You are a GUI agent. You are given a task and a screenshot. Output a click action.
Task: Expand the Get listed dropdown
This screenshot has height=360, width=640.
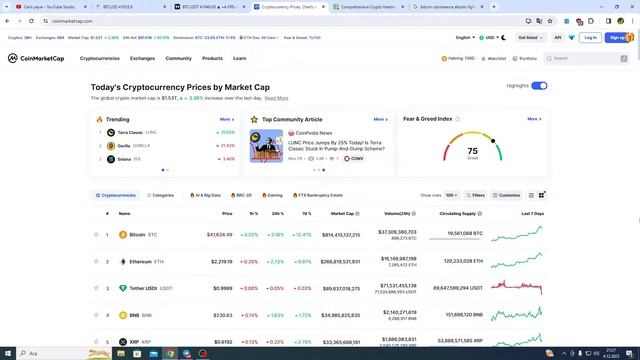click(530, 38)
